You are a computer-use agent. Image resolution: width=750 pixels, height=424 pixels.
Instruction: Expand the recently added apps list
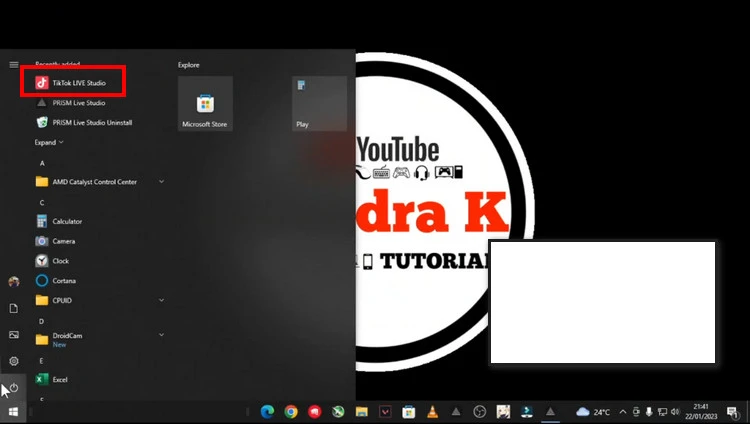pos(49,143)
